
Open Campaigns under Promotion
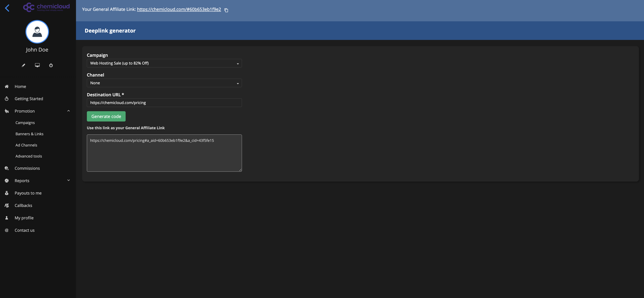(x=25, y=123)
